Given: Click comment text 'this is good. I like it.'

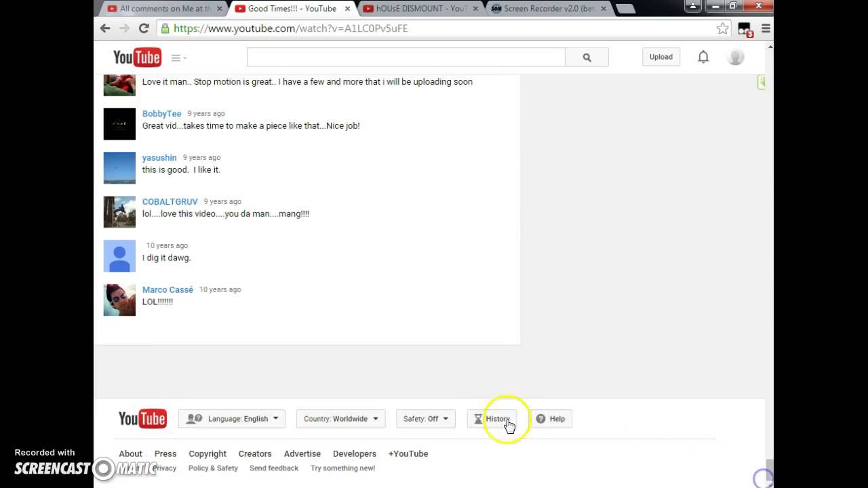Looking at the screenshot, I should [x=181, y=170].
